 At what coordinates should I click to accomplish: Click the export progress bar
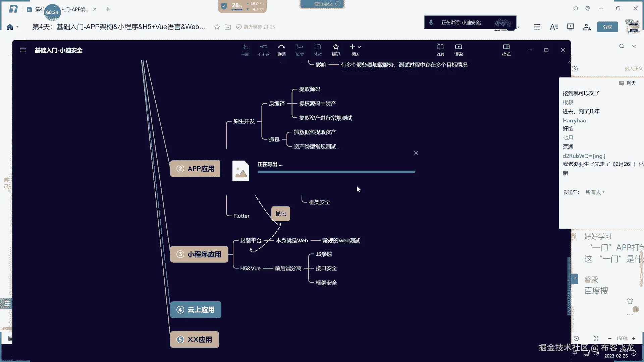point(336,172)
